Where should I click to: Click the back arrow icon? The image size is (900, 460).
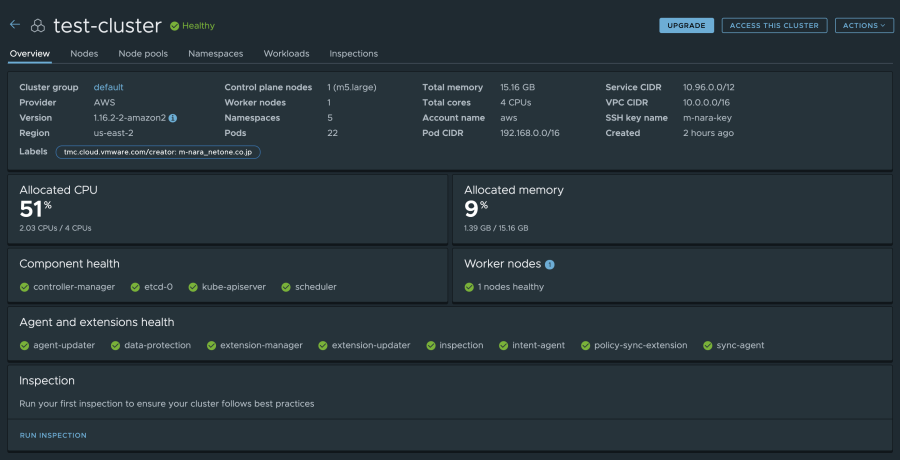[15, 25]
